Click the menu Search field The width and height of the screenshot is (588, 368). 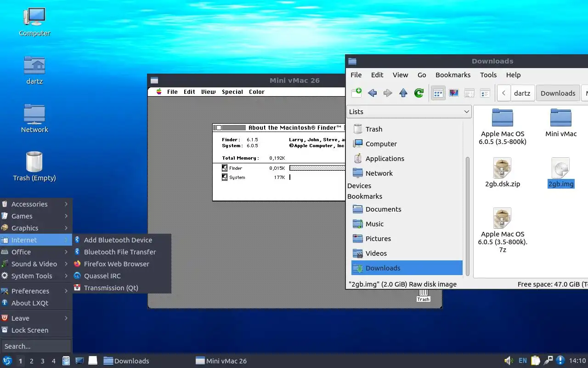coord(36,346)
